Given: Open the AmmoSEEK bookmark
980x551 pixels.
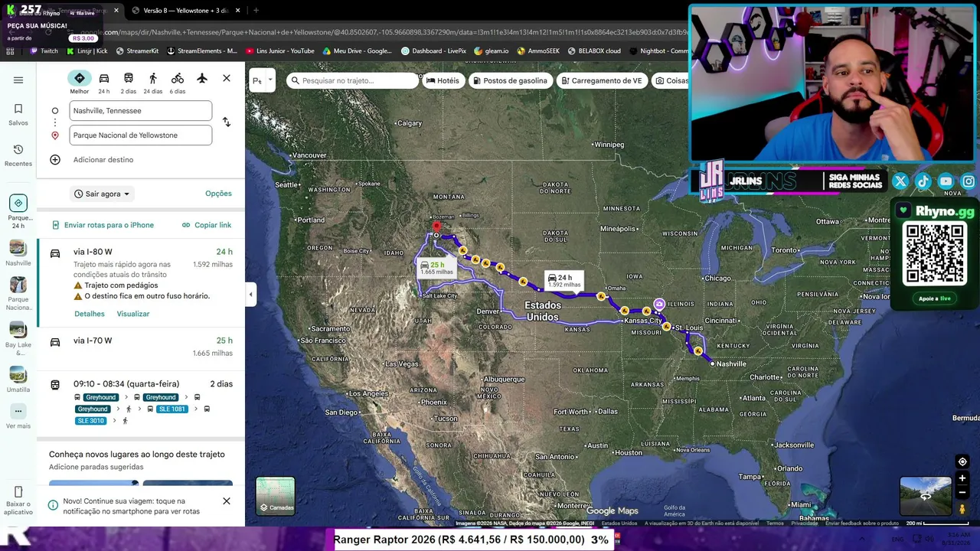Looking at the screenshot, I should click(538, 51).
